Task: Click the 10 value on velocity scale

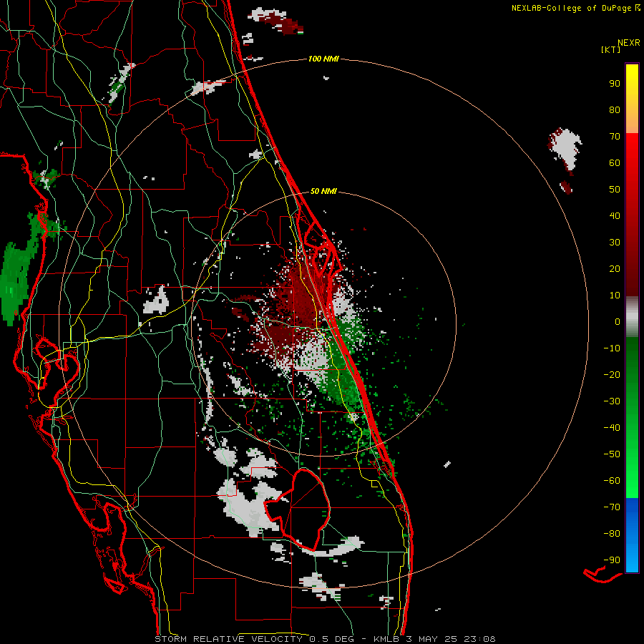Action: pyautogui.click(x=615, y=296)
